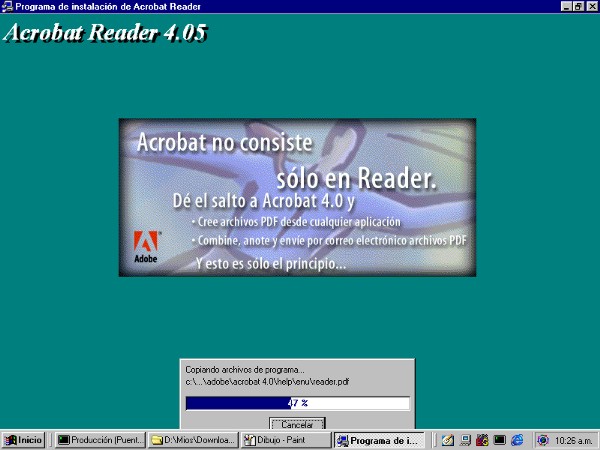Switch to the D:\Mios\Downloads folder window
Viewport: 600px width, 450px height.
[x=192, y=439]
